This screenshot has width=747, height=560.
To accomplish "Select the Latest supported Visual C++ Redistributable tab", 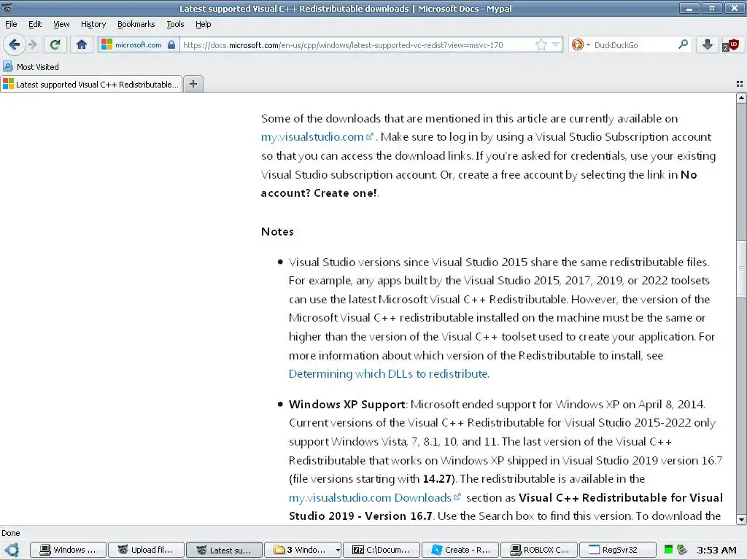I will 91,85.
